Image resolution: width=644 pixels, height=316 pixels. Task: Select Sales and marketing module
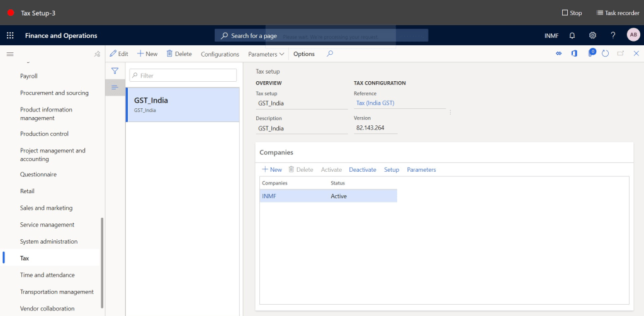coord(46,208)
